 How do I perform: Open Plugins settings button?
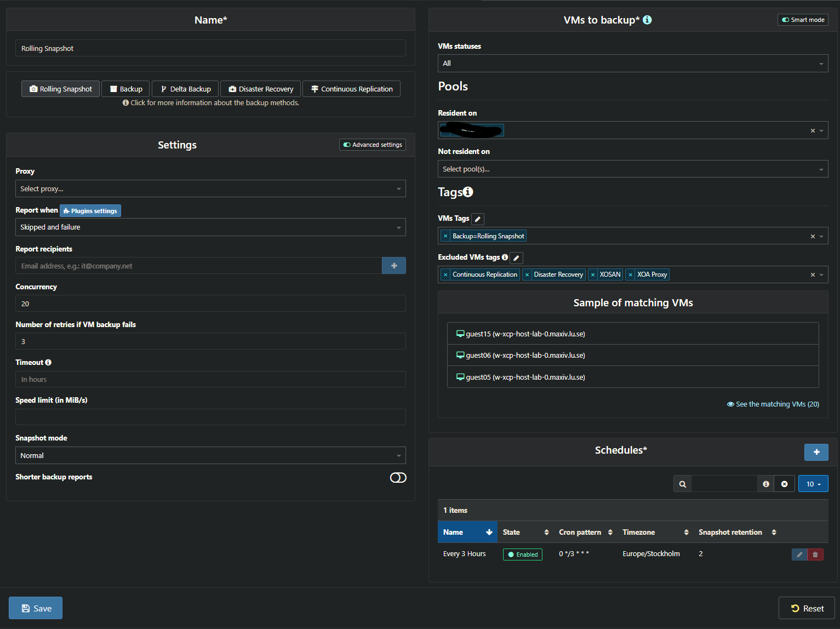coord(90,211)
